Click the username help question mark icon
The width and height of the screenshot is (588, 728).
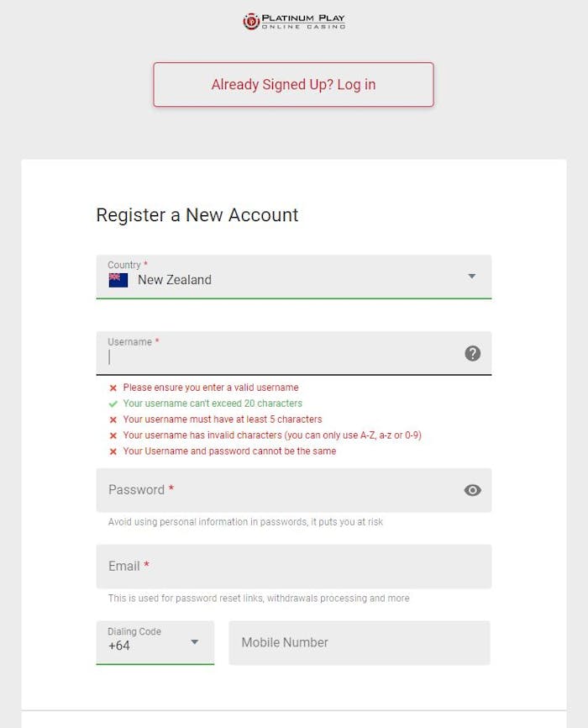coord(473,353)
